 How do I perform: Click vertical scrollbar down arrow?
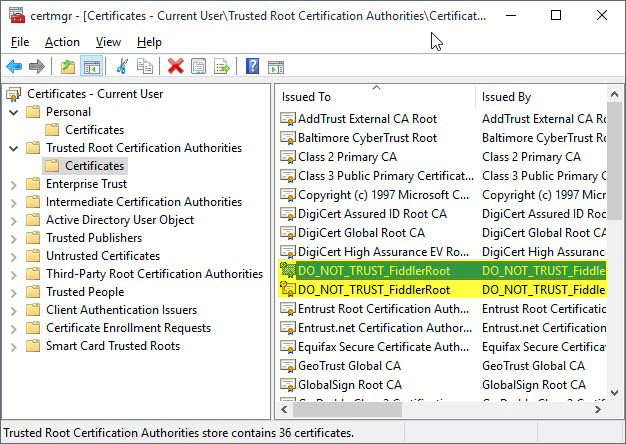tap(614, 392)
